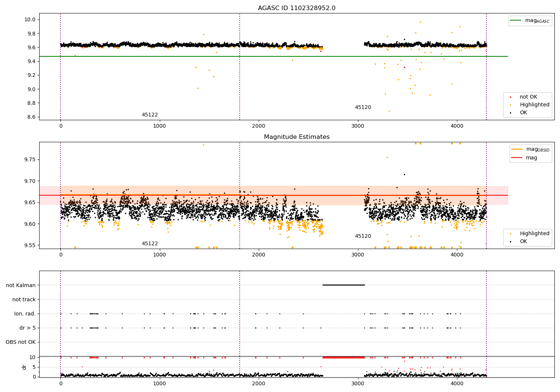Click the 45122 obsid label in top plot
560x392 pixels.
pos(150,115)
